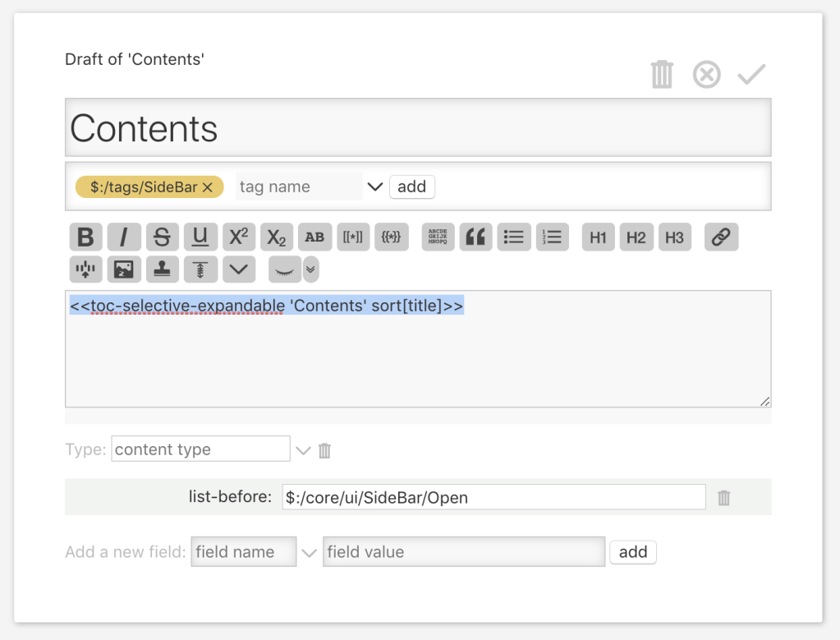
Task: Insert picture using the image icon
Action: [x=124, y=269]
